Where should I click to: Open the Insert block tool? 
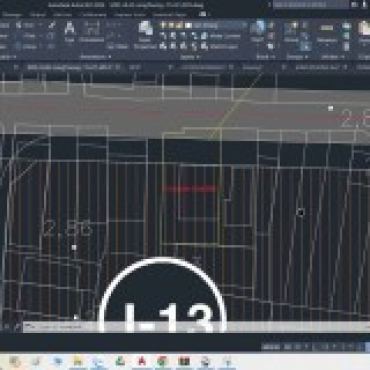[x=257, y=31]
